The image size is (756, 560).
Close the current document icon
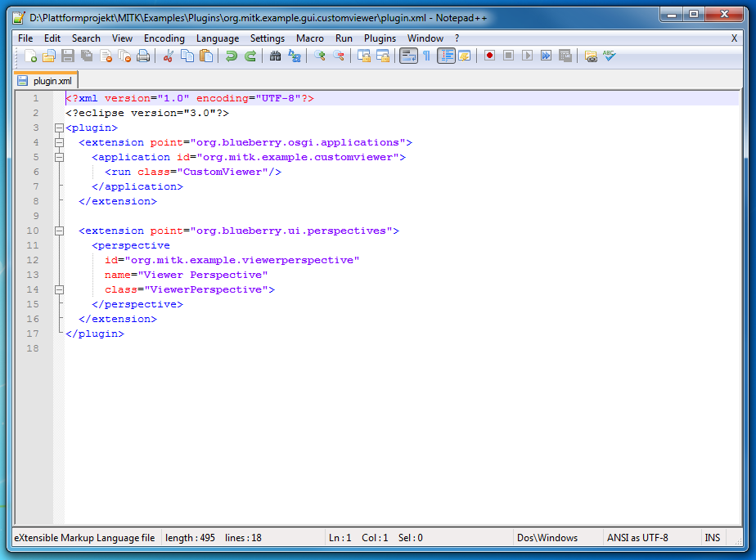click(x=106, y=56)
